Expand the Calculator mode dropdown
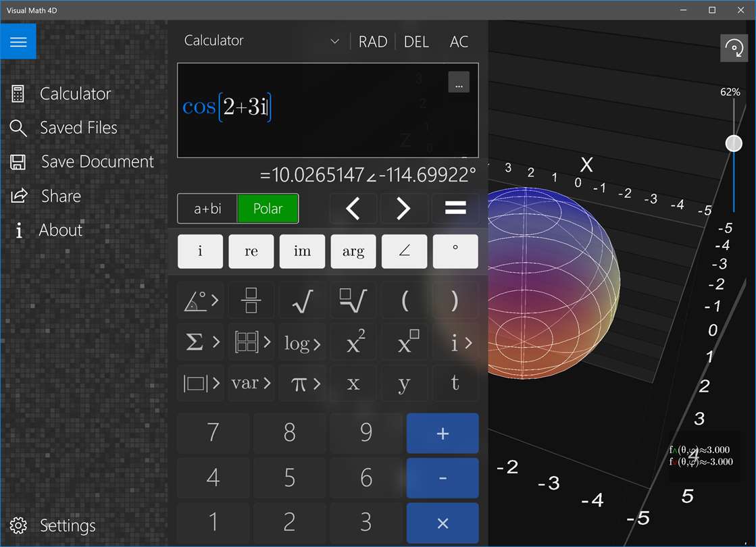 [x=334, y=41]
